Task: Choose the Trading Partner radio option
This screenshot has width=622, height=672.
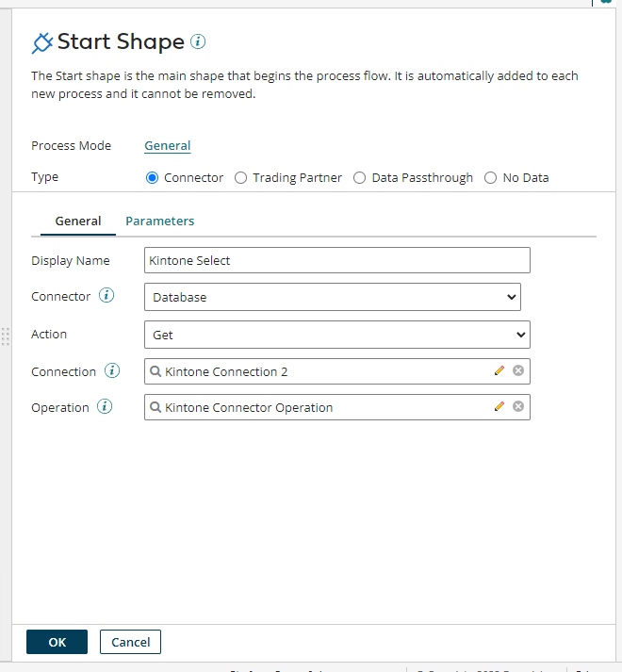Action: 241,177
